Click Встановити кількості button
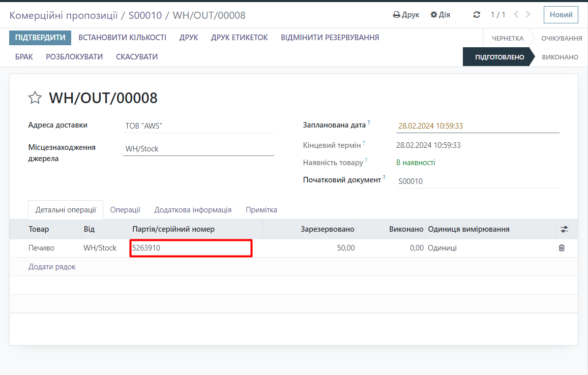Viewport: 588px width, 375px height. (x=122, y=38)
